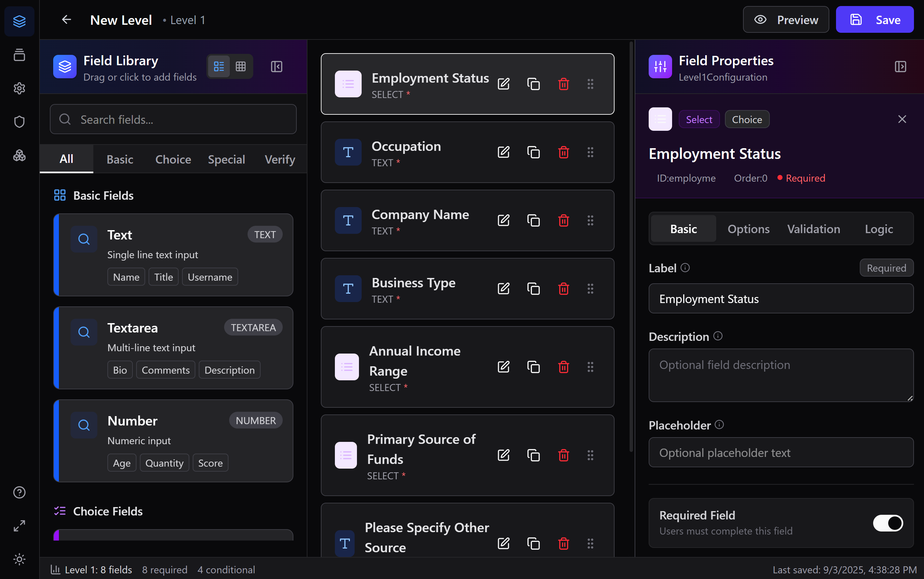The width and height of the screenshot is (924, 579).
Task: Open the Choice tab in Field Library
Action: [x=173, y=159]
